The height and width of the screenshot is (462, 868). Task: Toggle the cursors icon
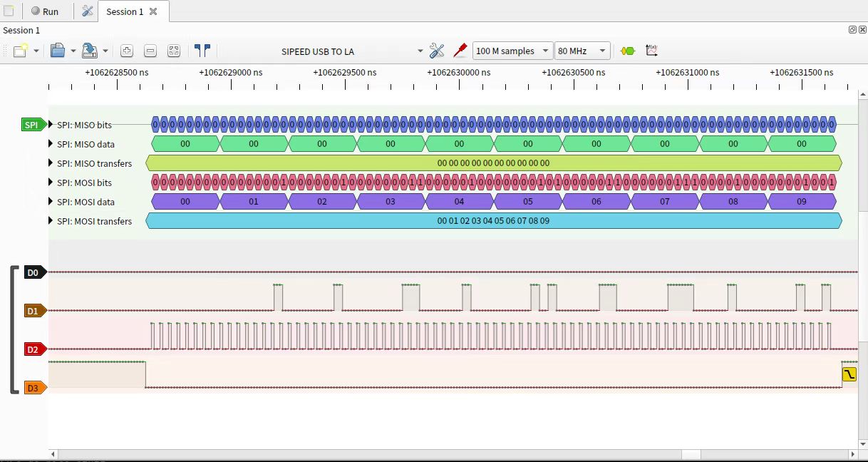202,51
